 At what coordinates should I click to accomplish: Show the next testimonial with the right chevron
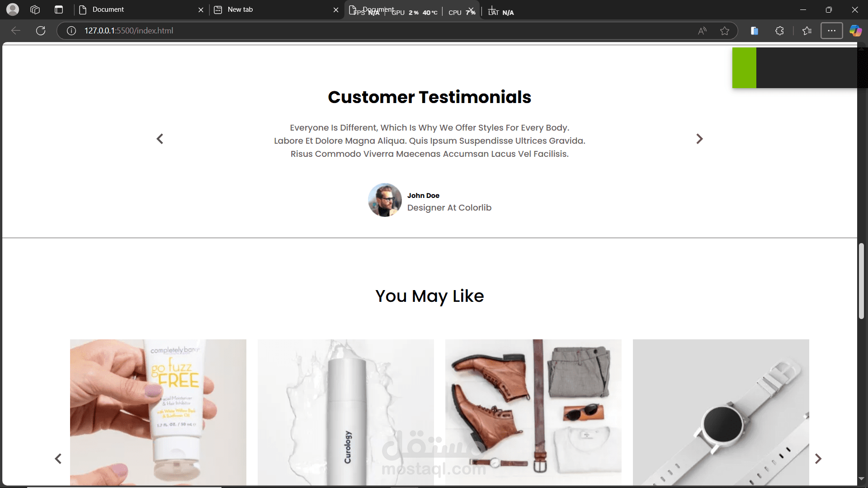click(x=699, y=139)
